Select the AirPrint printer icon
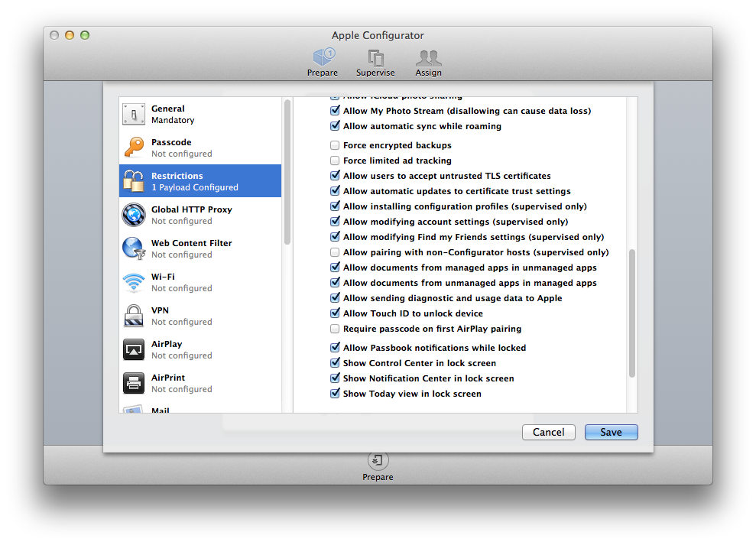756x545 pixels. [x=134, y=383]
